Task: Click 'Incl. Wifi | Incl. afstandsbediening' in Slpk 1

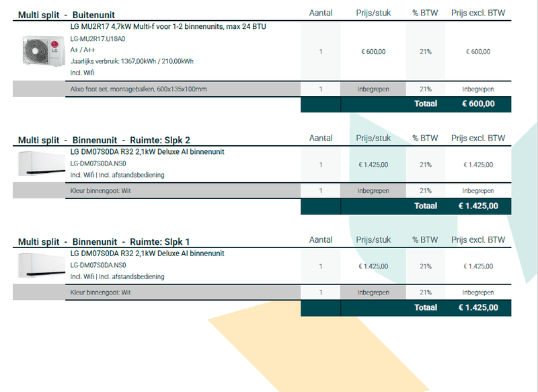Action: click(x=117, y=276)
